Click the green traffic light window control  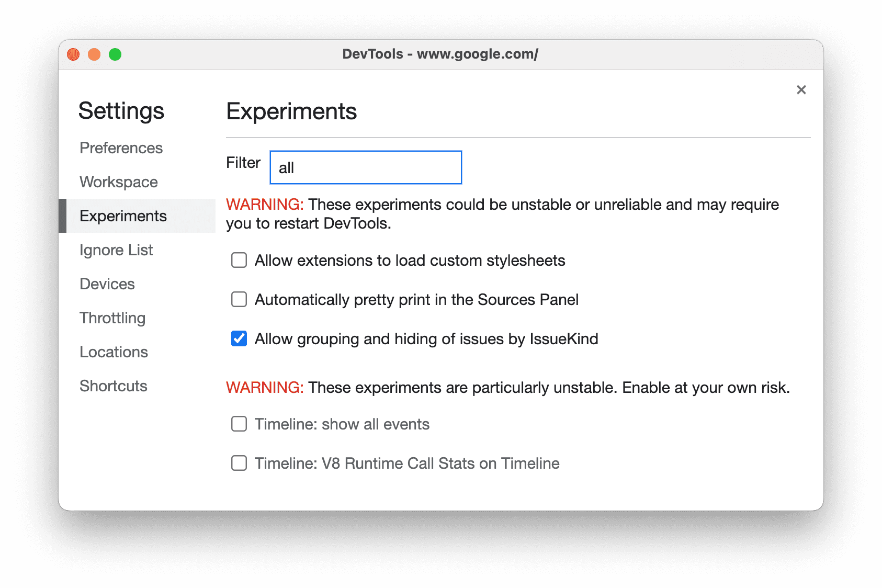pyautogui.click(x=116, y=54)
